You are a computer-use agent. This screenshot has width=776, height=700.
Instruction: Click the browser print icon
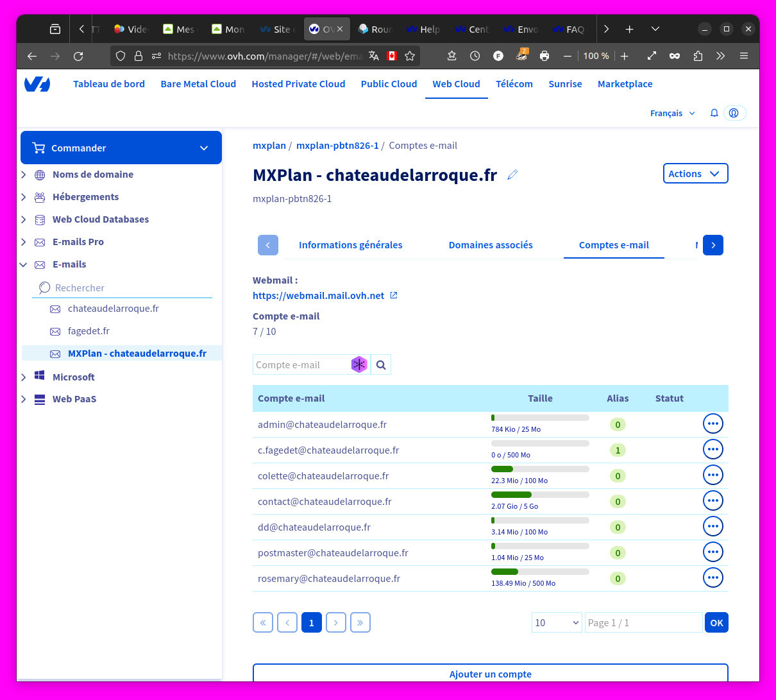click(544, 56)
